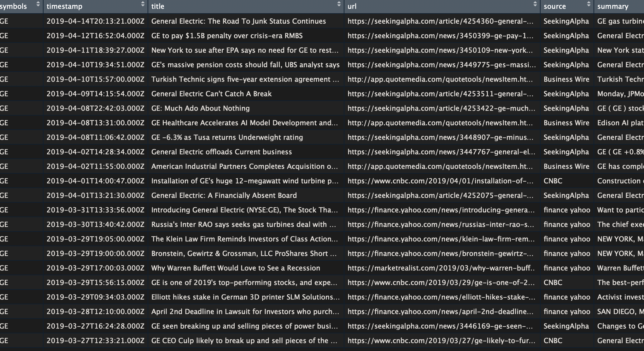
Task: Click title 'GE to pay $1.5B penalty over crisis-era RMBS'
Action: pos(227,36)
